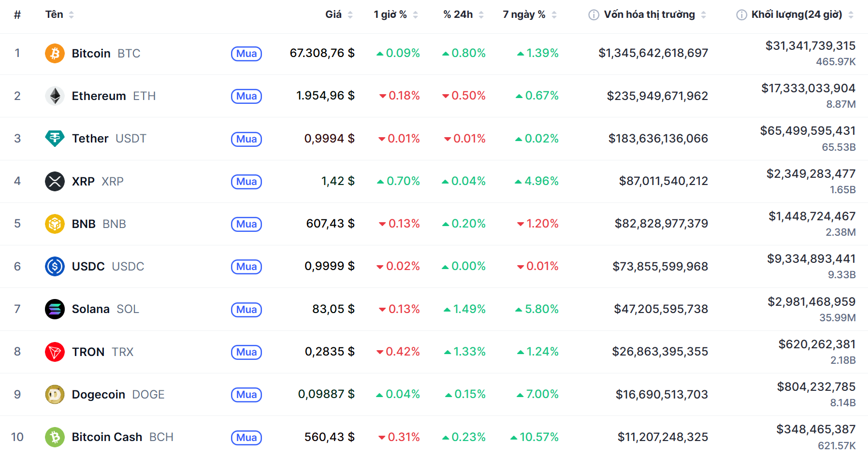Sort by the Tên column header
868x456 pixels.
tap(54, 14)
